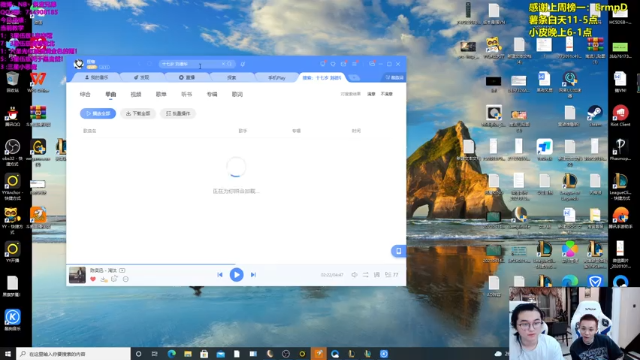
Task: Open the main menu hamburger icon
Action: [354, 64]
